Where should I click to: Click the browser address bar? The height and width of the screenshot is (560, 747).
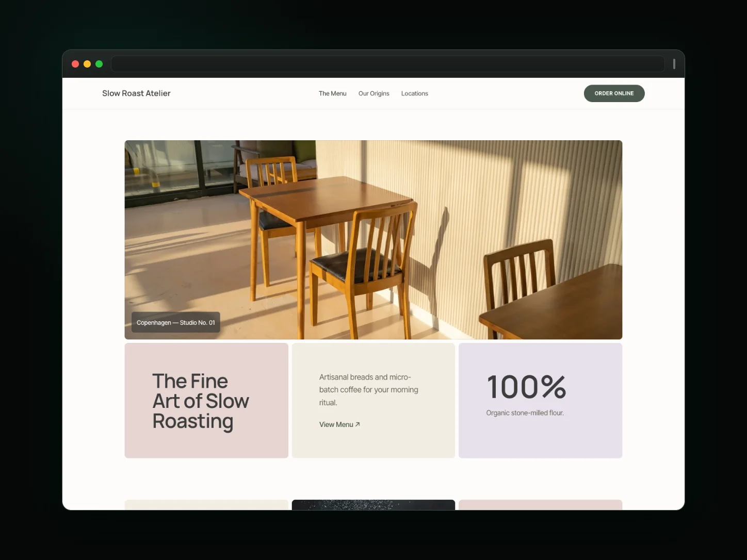click(x=388, y=64)
